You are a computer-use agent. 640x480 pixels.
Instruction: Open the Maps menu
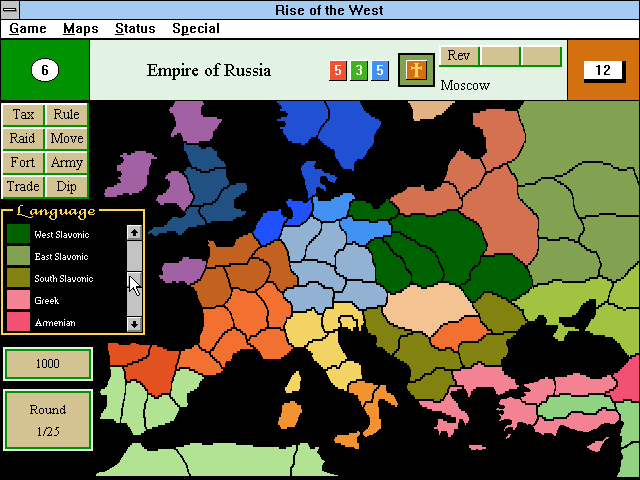point(81,29)
